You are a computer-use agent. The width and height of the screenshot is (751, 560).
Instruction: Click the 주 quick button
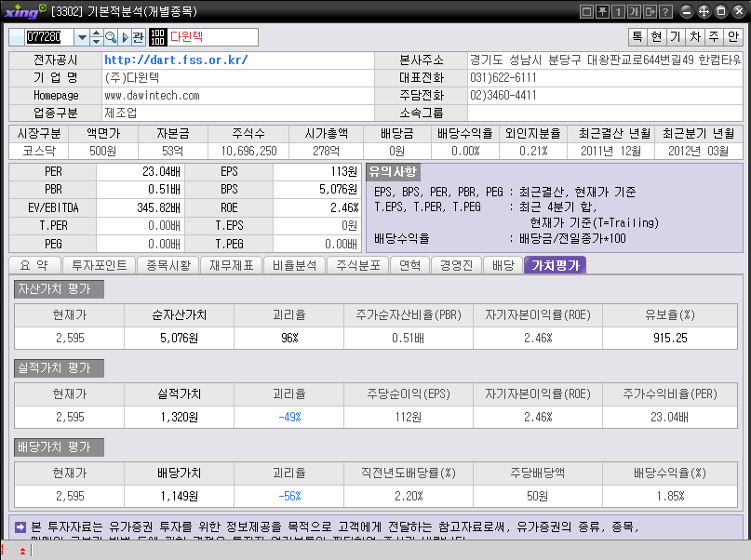pos(714,36)
